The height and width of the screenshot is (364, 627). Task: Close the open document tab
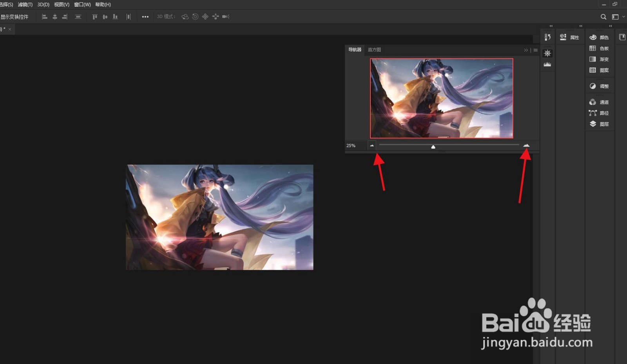click(10, 29)
